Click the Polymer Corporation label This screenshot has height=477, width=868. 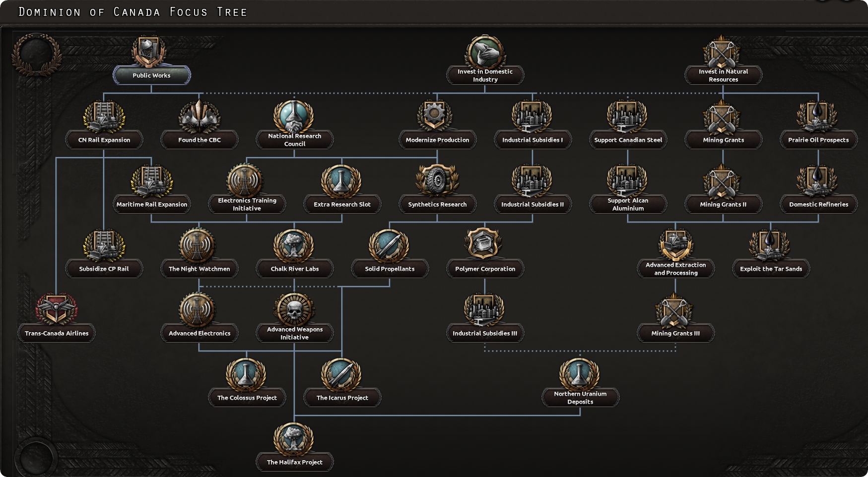click(485, 269)
